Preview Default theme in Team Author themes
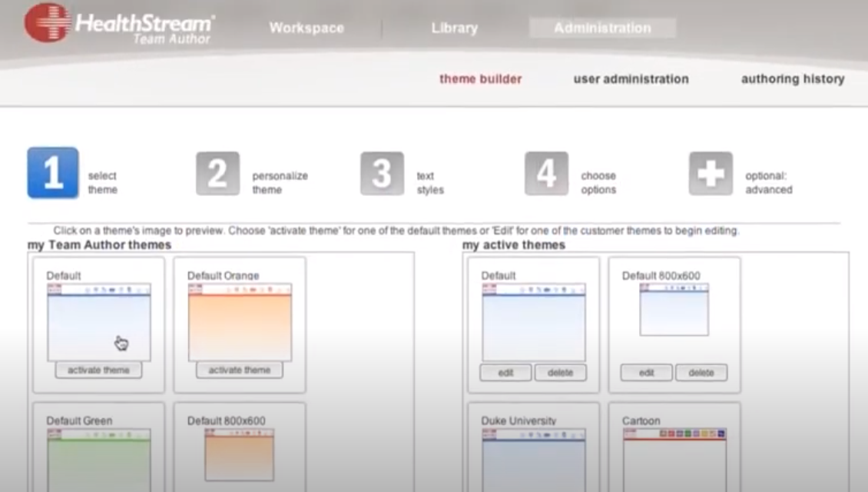 click(x=99, y=322)
